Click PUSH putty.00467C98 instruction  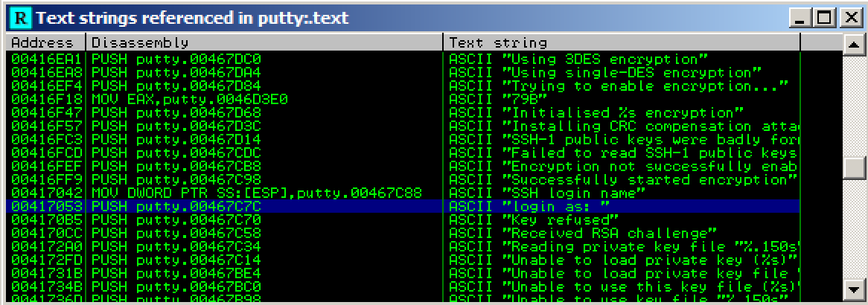pyautogui.click(x=176, y=179)
